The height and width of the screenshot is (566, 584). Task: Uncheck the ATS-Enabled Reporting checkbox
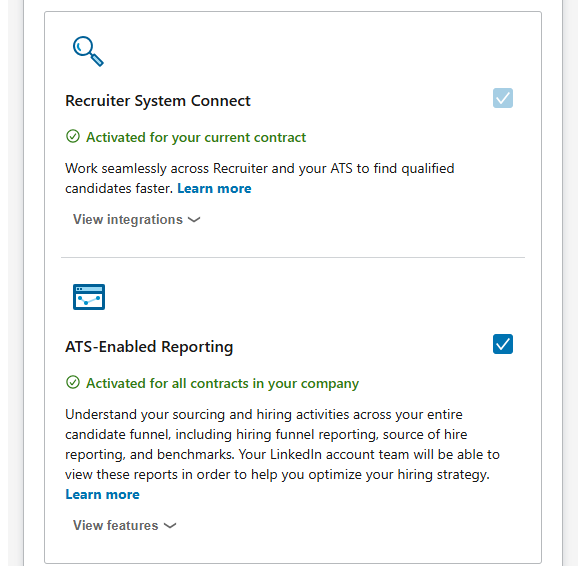pyautogui.click(x=503, y=344)
